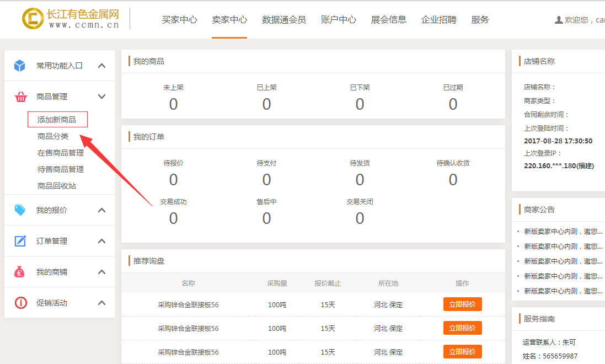Expand the 订单管理 chevron
605x364 pixels.
click(x=101, y=241)
